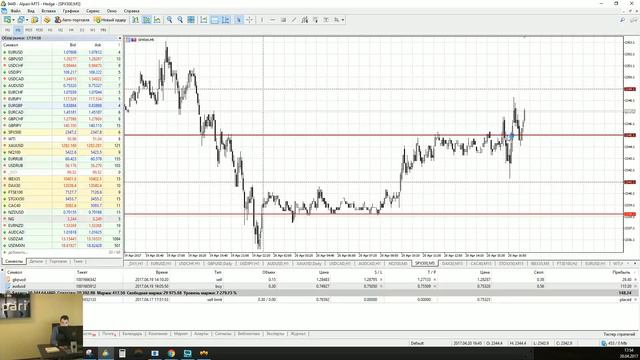Select the crosshair tool
The height and width of the screenshot is (360, 640).
tap(249, 20)
